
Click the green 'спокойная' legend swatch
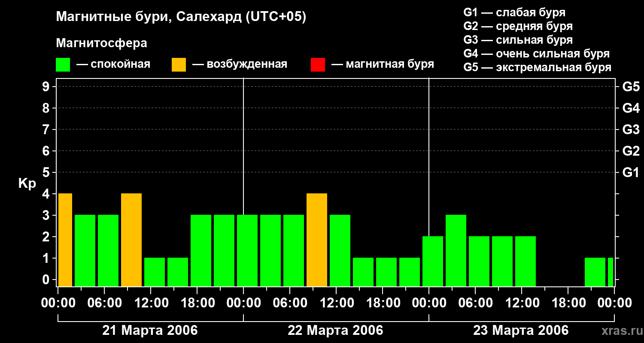(63, 65)
